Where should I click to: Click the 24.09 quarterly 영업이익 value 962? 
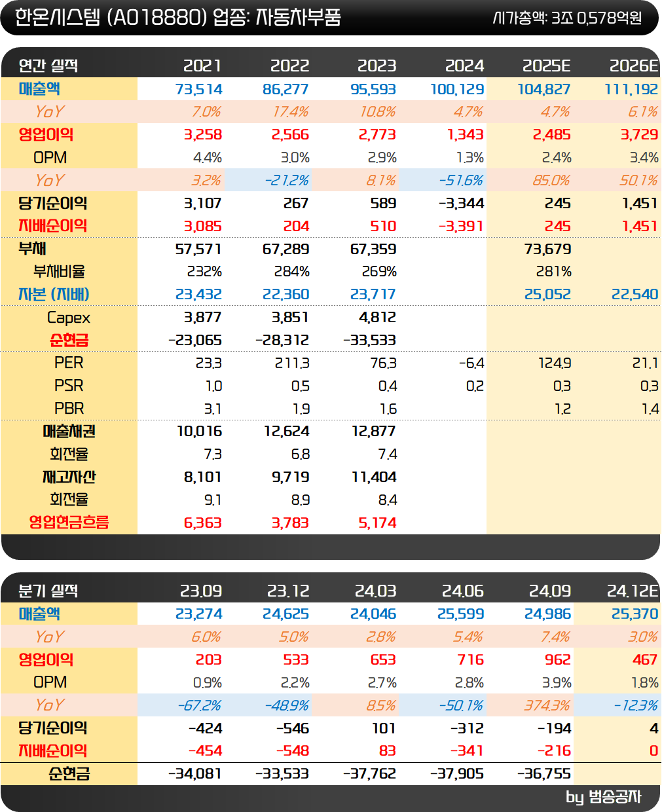click(x=559, y=659)
